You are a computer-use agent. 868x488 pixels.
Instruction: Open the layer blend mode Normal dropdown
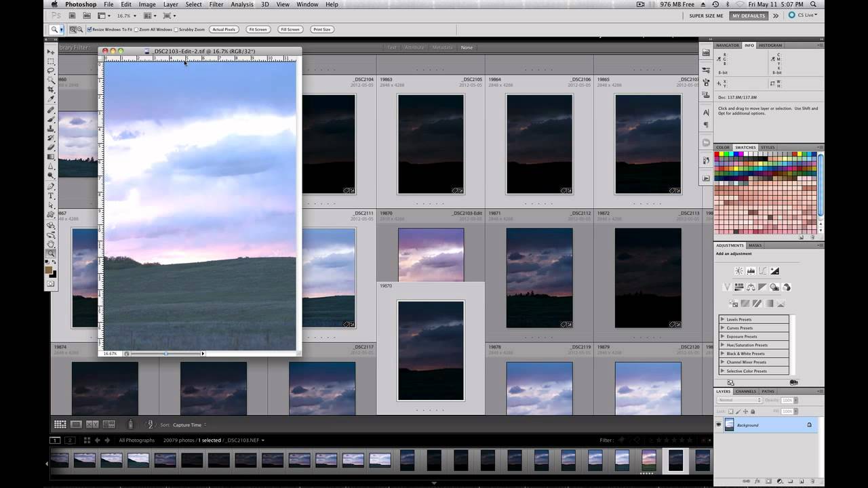tap(740, 400)
